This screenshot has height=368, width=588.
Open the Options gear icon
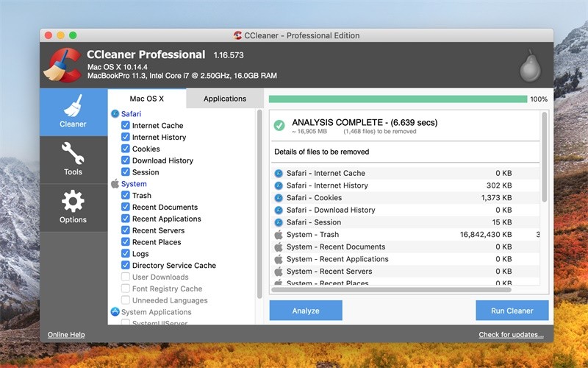[x=73, y=201]
